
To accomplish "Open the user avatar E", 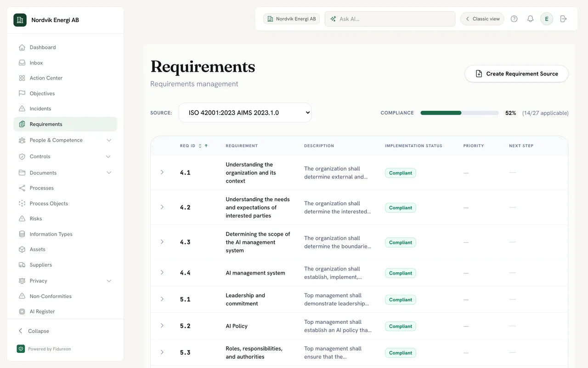I will (547, 19).
